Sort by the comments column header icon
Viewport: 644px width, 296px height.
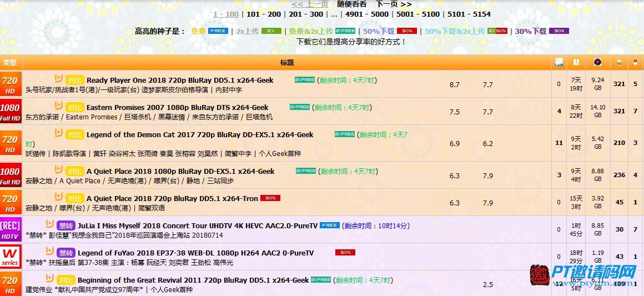pyautogui.click(x=559, y=62)
